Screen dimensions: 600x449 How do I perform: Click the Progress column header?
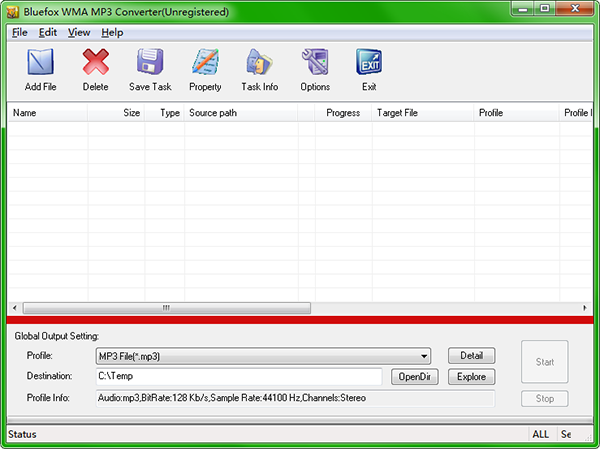tap(343, 113)
